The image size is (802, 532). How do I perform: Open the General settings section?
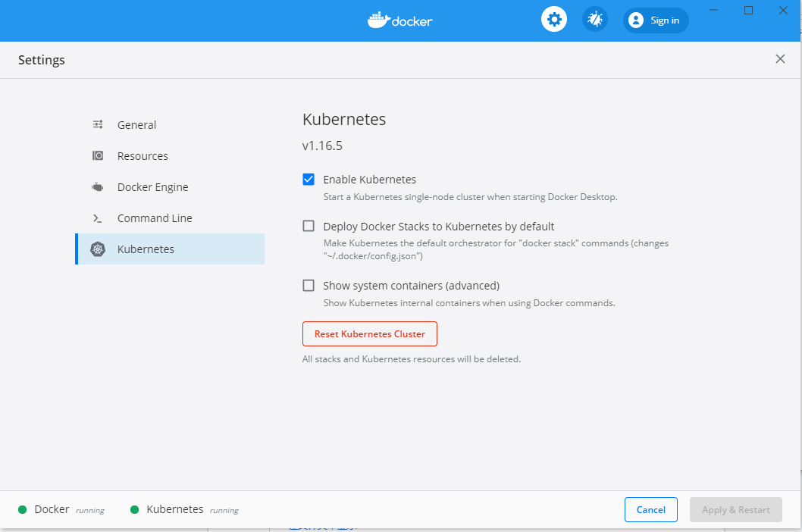point(136,125)
